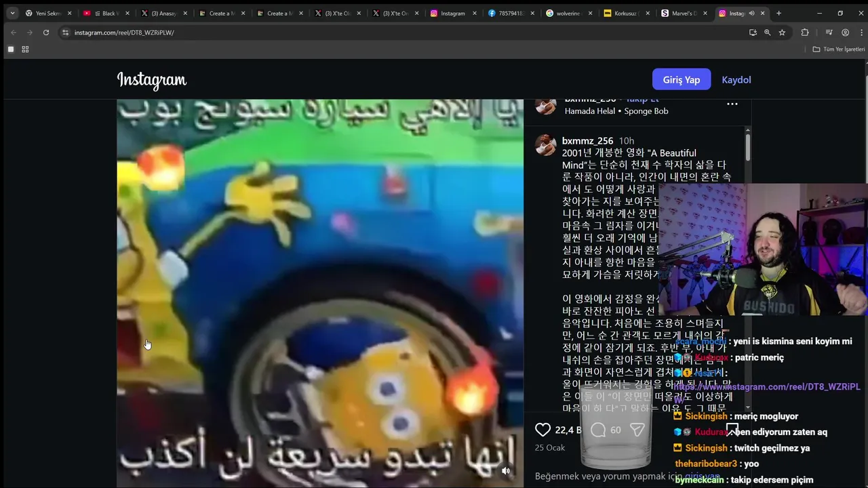The width and height of the screenshot is (868, 488).
Task: Switch to the wolverine Google search tab
Action: pos(568,13)
